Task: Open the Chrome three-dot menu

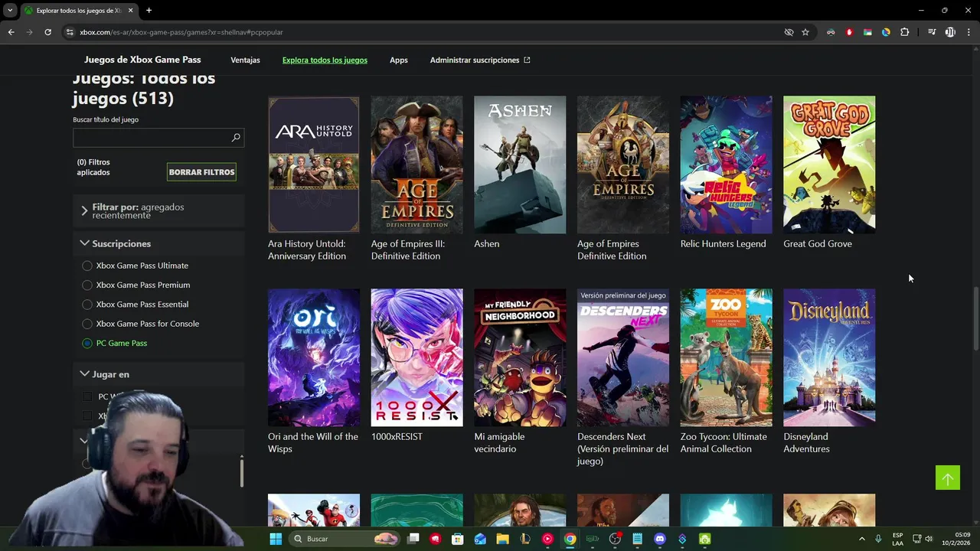Action: tap(969, 32)
